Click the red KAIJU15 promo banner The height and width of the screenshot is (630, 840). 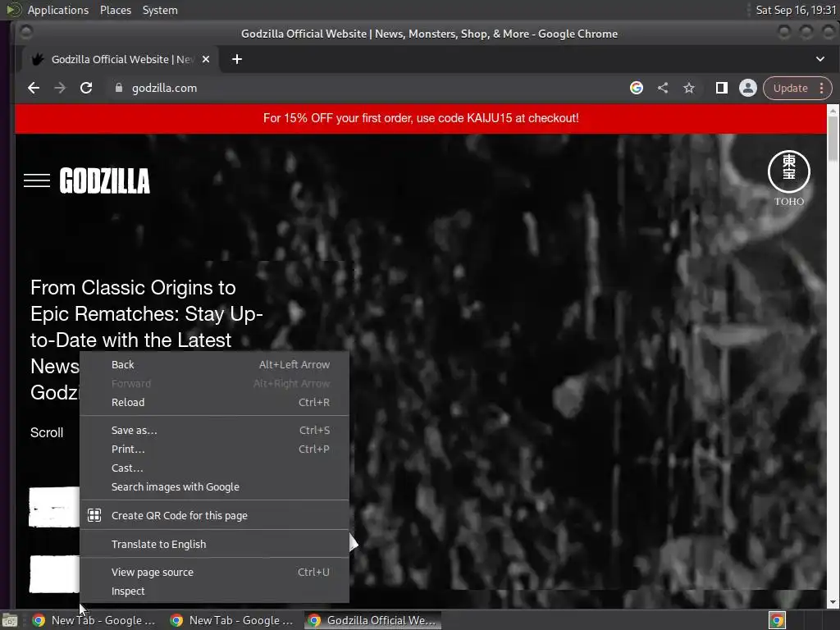click(x=421, y=118)
